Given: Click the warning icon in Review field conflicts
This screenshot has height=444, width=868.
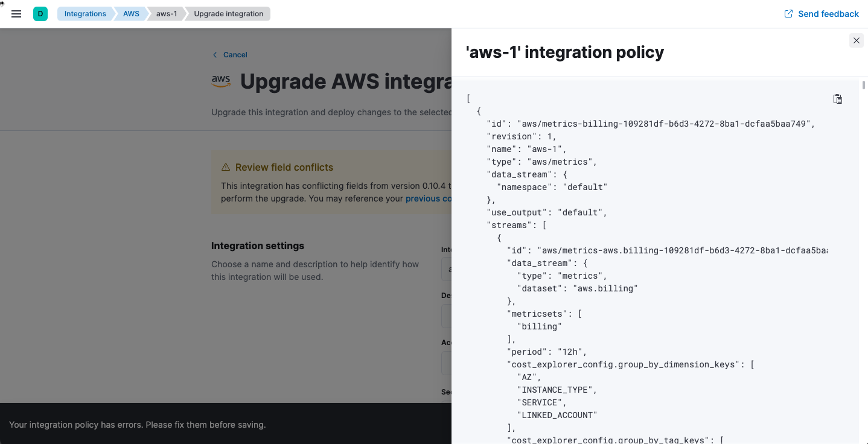Looking at the screenshot, I should [226, 167].
